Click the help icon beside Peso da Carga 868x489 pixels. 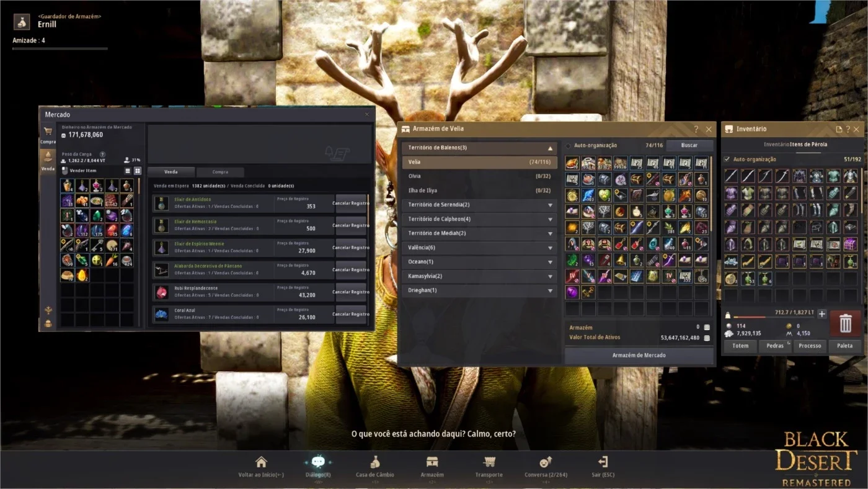[102, 155]
